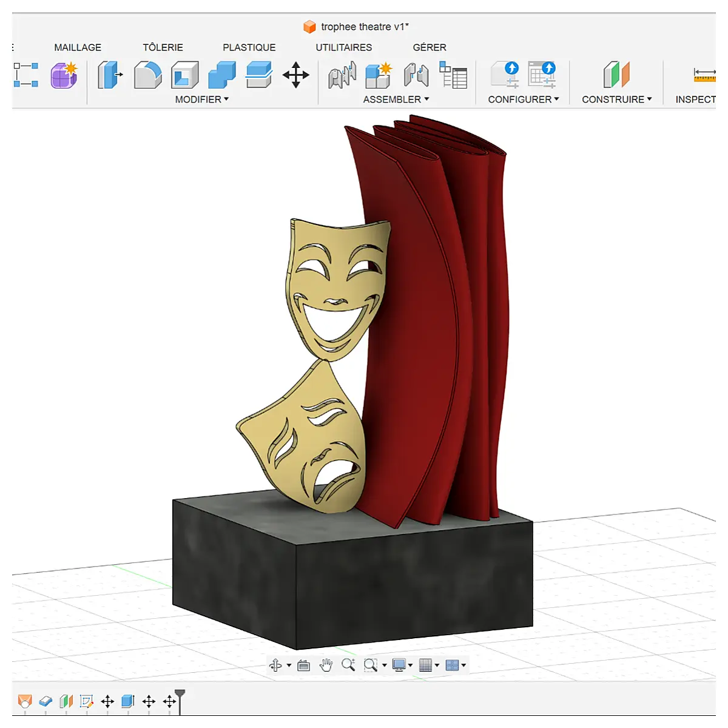Activate the Move/Copy tool in Modifier group
The width and height of the screenshot is (728, 728).
296,75
